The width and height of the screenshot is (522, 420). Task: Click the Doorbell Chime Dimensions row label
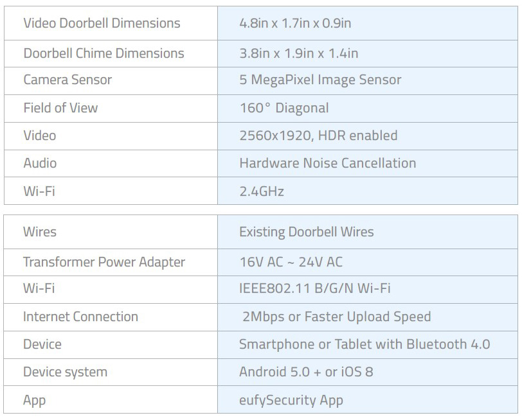point(104,53)
